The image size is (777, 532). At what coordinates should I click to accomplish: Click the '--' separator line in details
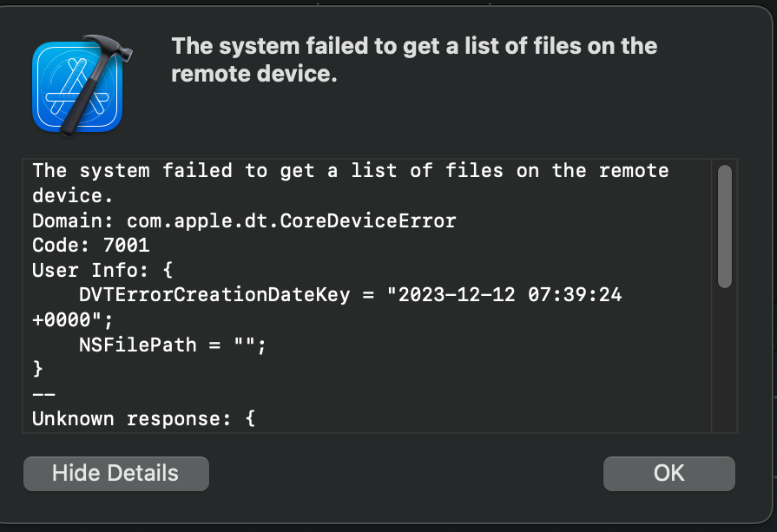(x=43, y=395)
